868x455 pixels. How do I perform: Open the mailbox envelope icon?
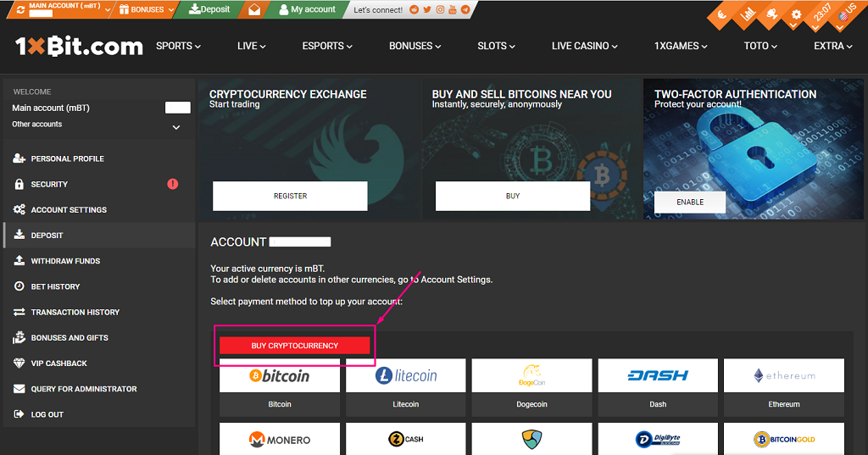254,9
